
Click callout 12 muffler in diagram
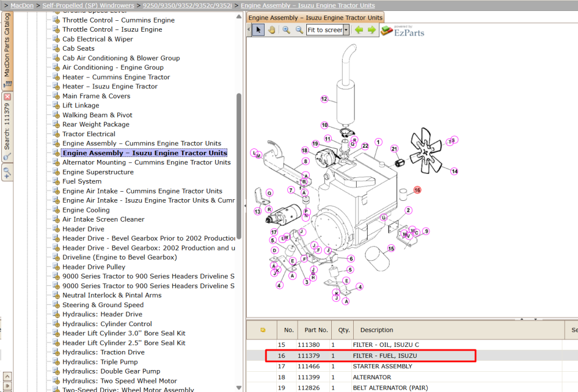tap(324, 99)
